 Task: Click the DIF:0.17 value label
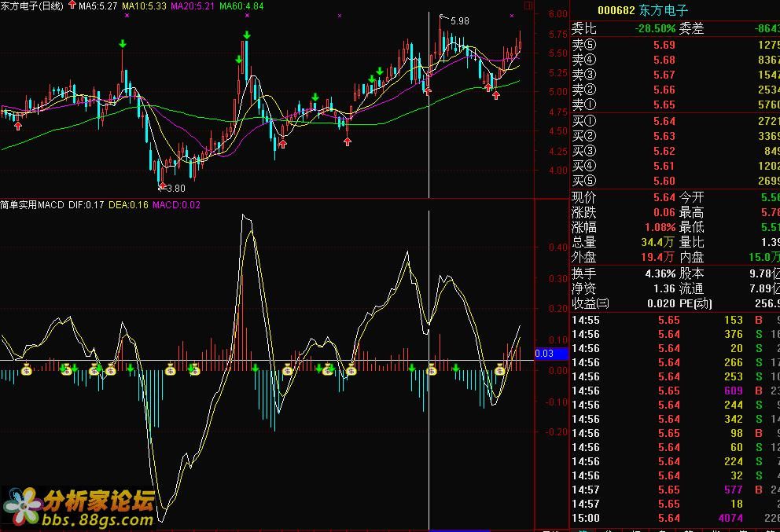[86, 205]
